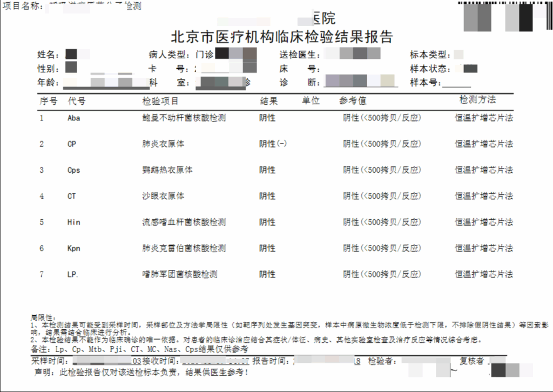Viewport: 553px width, 392px height.
Task: Select the Hin code in row 5
Action: pyautogui.click(x=73, y=222)
